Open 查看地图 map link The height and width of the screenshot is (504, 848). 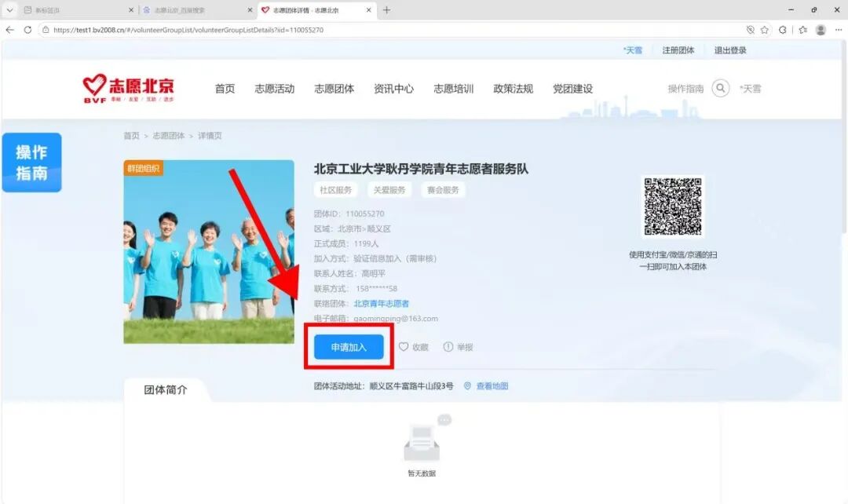[492, 386]
